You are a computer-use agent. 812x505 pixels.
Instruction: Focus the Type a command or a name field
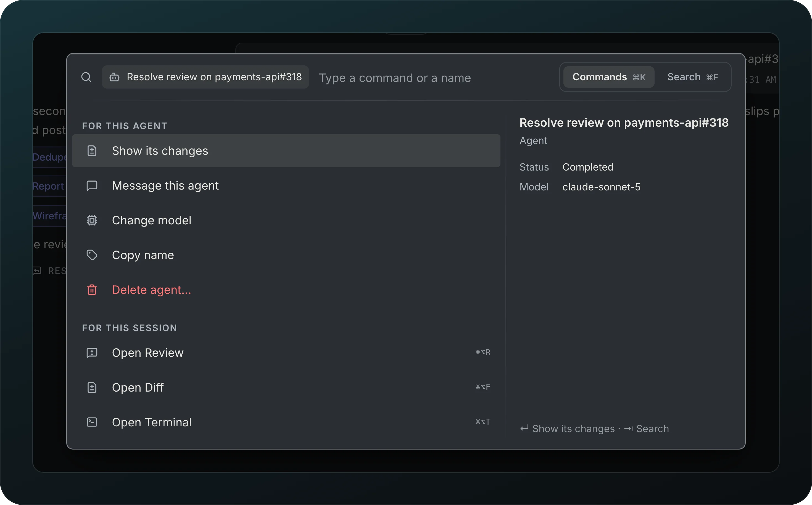coord(434,78)
